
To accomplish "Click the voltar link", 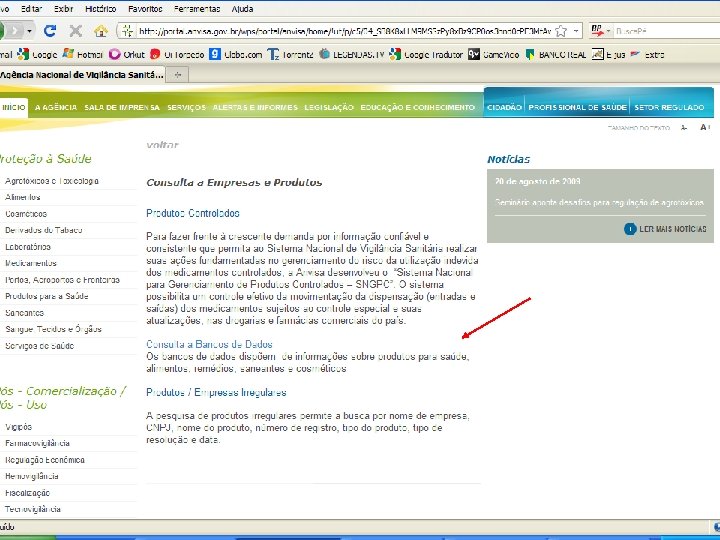I will (x=162, y=145).
